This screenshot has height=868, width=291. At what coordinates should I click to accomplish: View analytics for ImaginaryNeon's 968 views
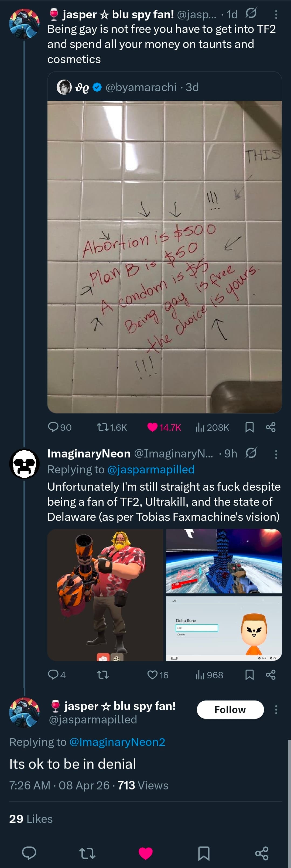point(200,675)
